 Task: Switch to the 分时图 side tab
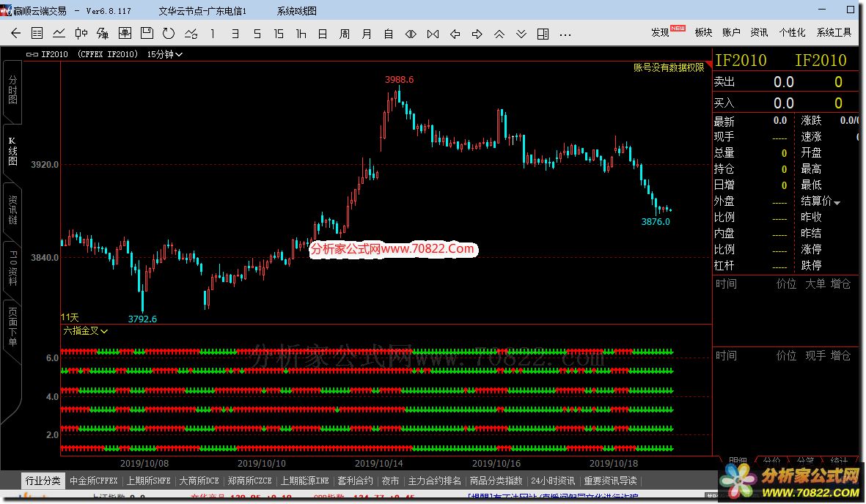12,90
